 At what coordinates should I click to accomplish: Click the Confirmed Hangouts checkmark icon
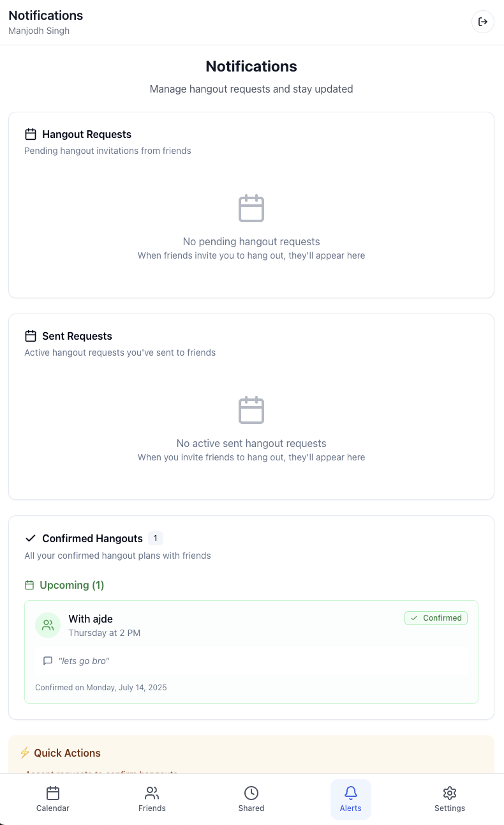click(30, 538)
